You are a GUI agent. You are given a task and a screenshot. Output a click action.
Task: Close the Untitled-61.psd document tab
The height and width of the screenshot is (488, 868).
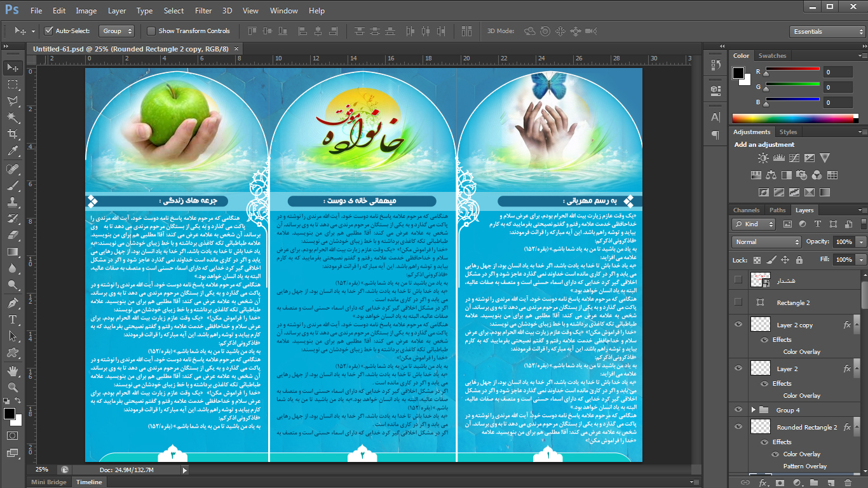(x=236, y=48)
